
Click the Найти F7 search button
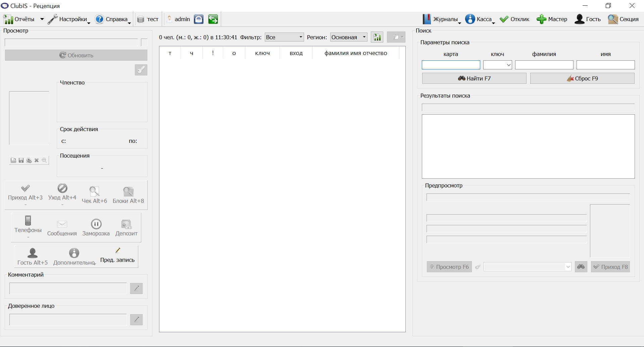474,78
